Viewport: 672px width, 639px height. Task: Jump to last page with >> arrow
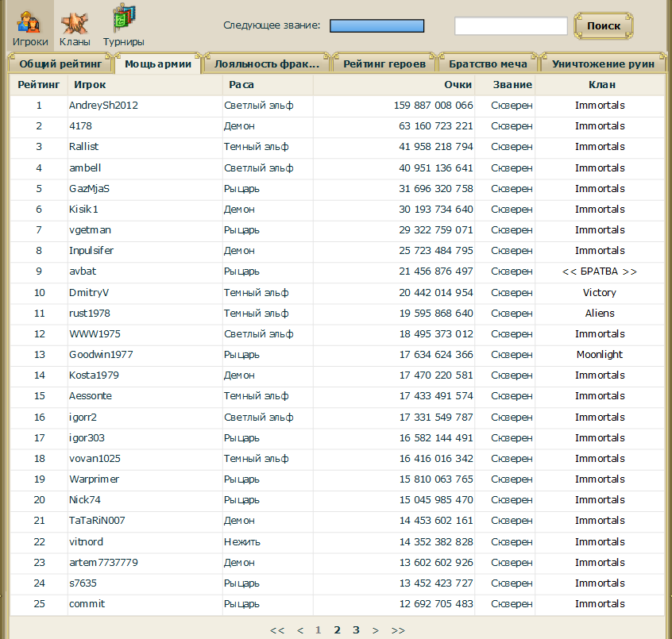tap(398, 630)
